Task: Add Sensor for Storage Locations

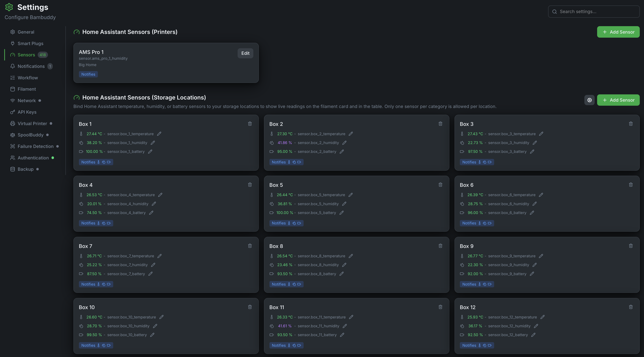Action: point(618,100)
